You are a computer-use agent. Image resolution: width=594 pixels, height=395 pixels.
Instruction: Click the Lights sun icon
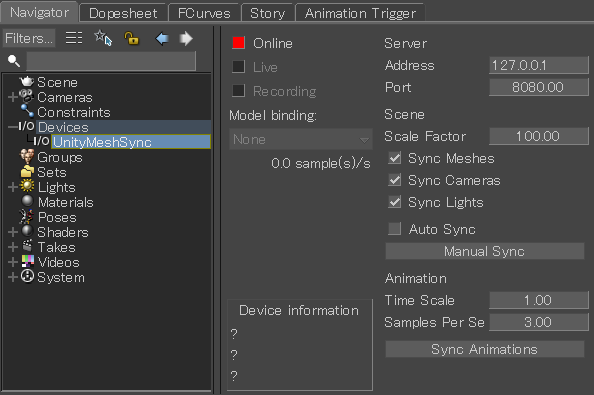tap(27, 186)
